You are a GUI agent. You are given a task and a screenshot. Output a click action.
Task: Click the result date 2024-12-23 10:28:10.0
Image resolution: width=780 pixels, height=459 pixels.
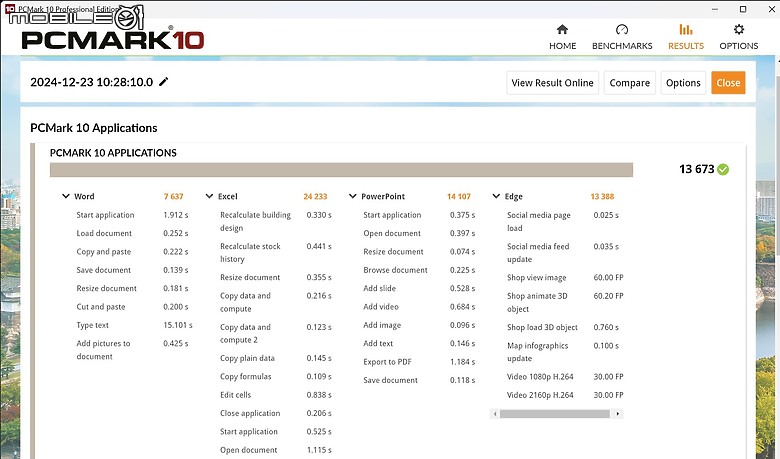click(92, 82)
